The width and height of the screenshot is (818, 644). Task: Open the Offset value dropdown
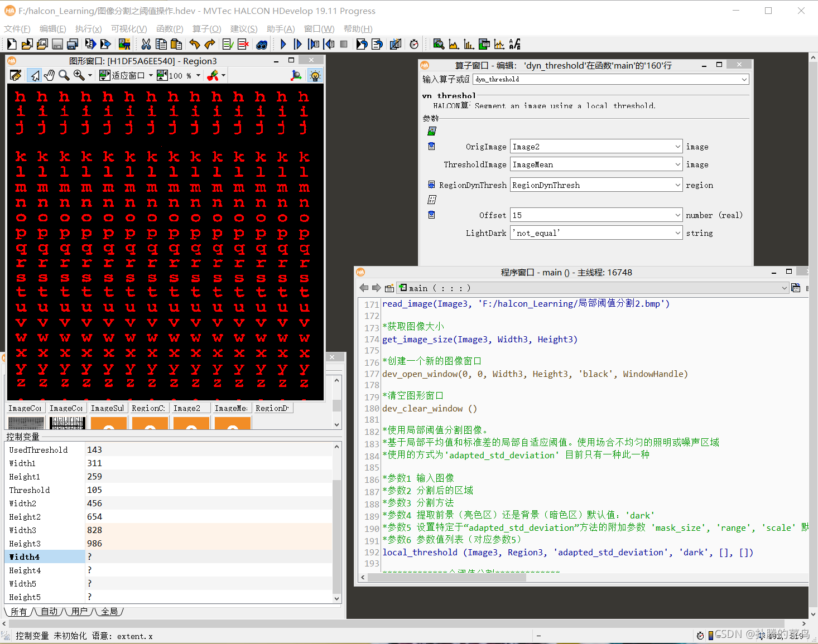click(x=678, y=215)
